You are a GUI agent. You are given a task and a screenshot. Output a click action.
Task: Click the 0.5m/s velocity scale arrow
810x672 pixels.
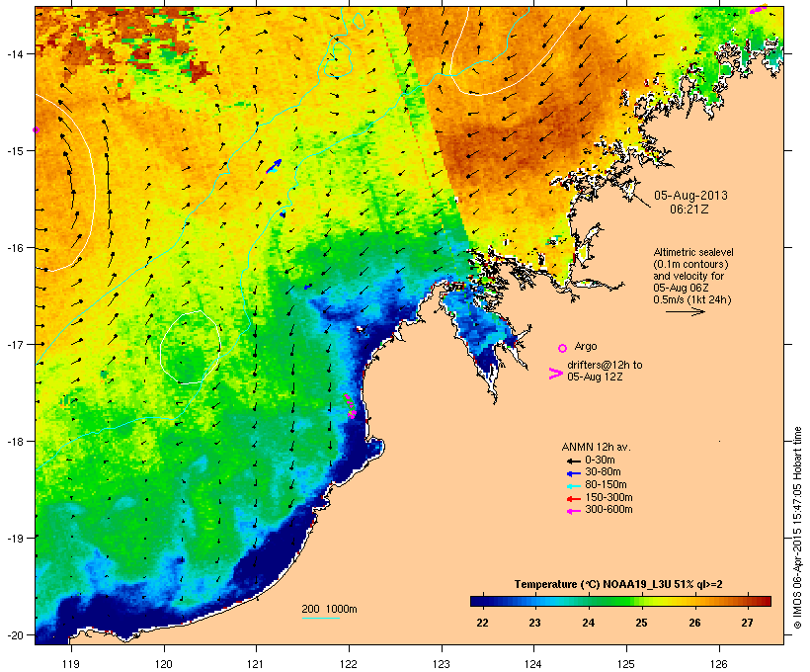click(x=686, y=311)
